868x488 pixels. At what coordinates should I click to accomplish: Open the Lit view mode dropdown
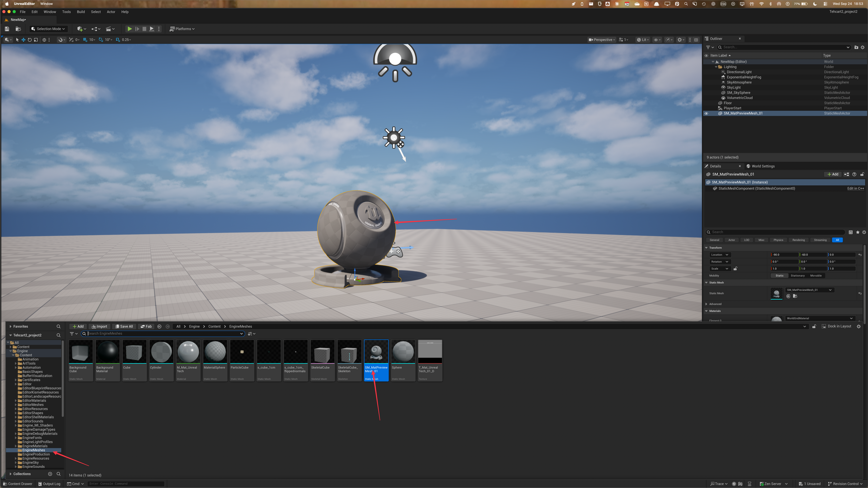pos(643,40)
